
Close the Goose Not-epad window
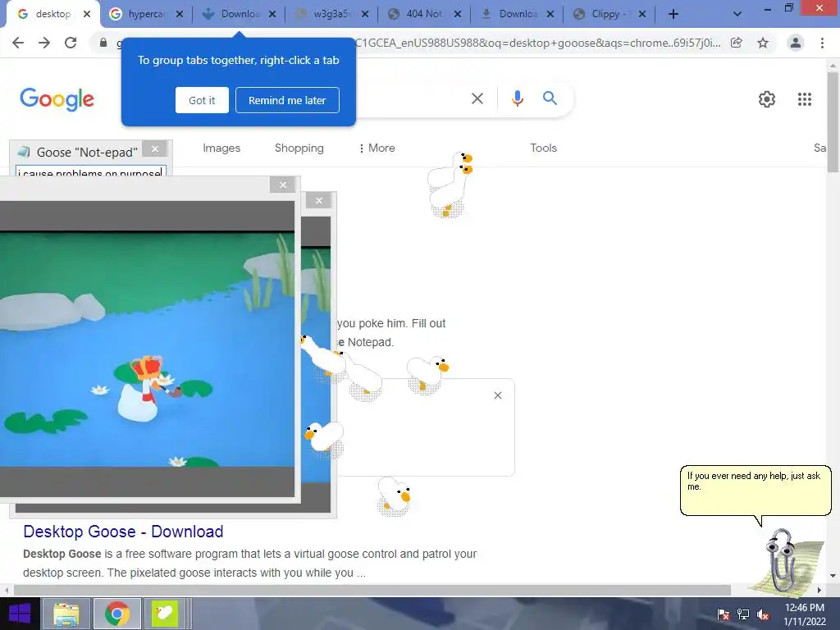click(155, 149)
